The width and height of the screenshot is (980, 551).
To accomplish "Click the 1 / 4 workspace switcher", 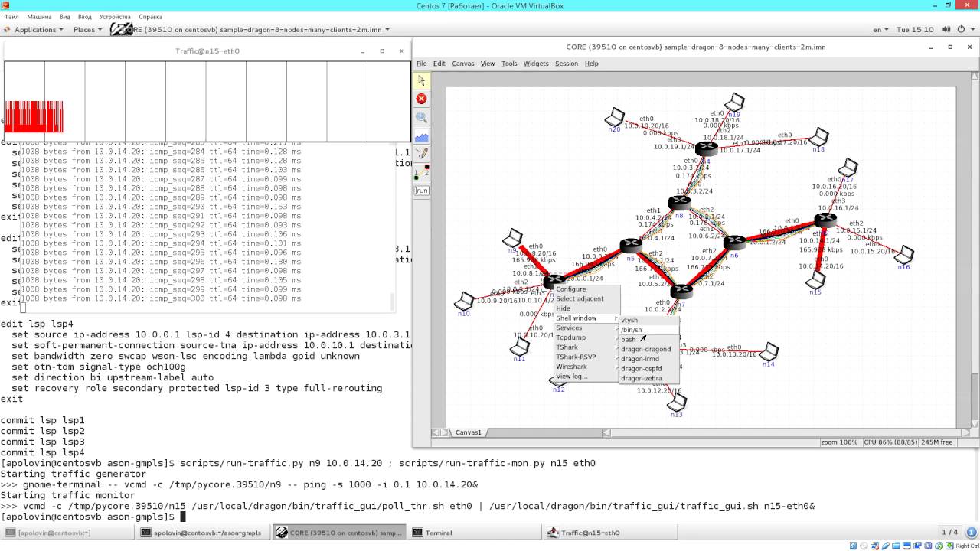I will (949, 532).
